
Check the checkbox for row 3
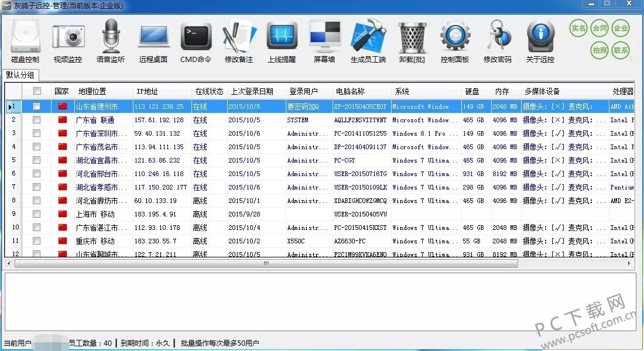[x=37, y=133]
